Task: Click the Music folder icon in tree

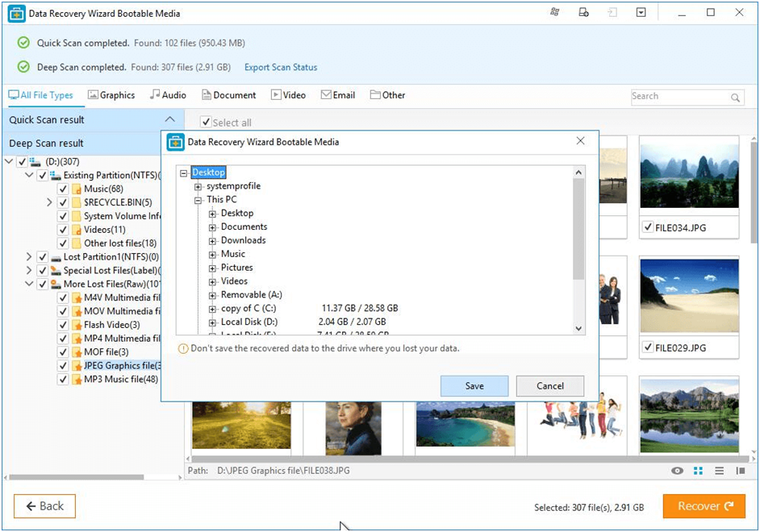Action: coord(77,189)
